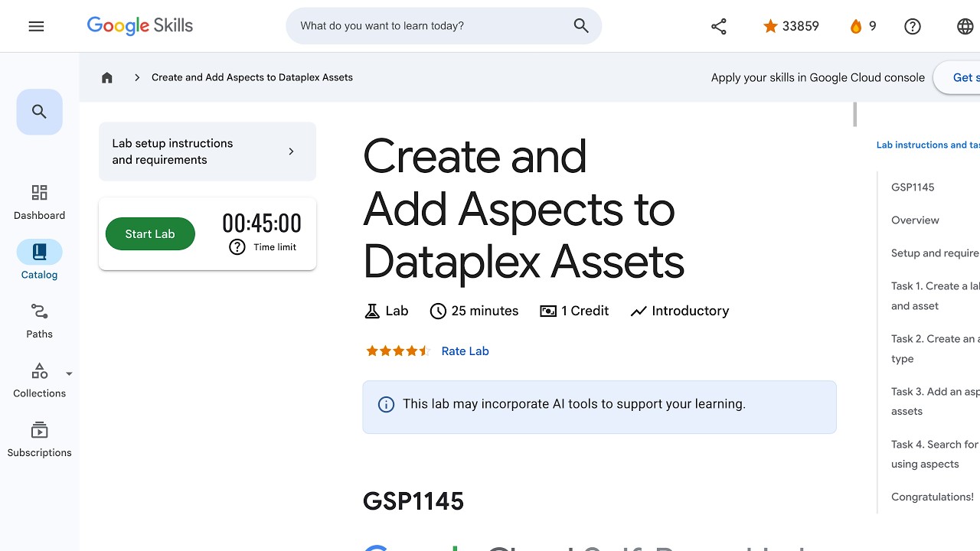Click the 'Create and Add Aspects' lab title
The width and height of the screenshot is (980, 551).
[x=524, y=209]
